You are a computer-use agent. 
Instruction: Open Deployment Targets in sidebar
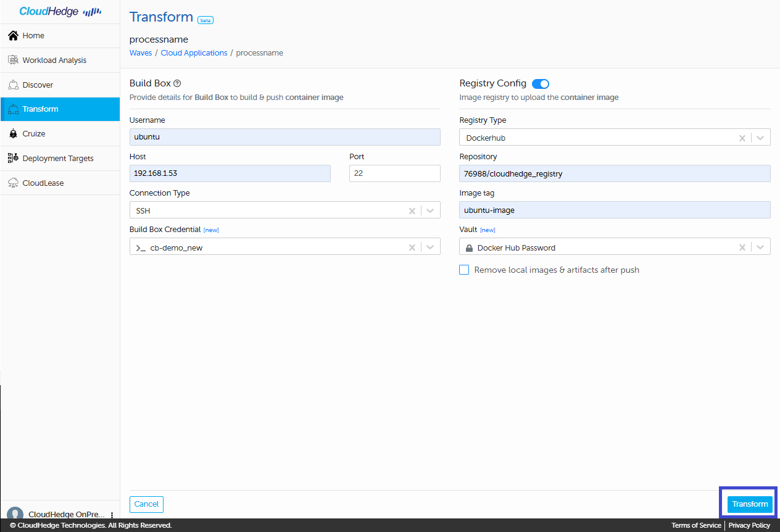pos(60,159)
